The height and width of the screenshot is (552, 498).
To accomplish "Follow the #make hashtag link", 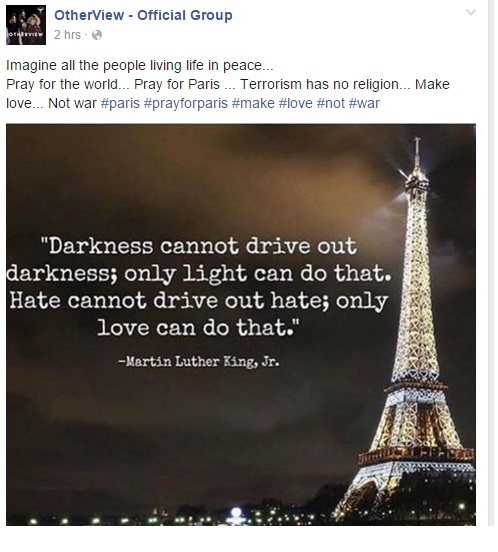I will (253, 104).
